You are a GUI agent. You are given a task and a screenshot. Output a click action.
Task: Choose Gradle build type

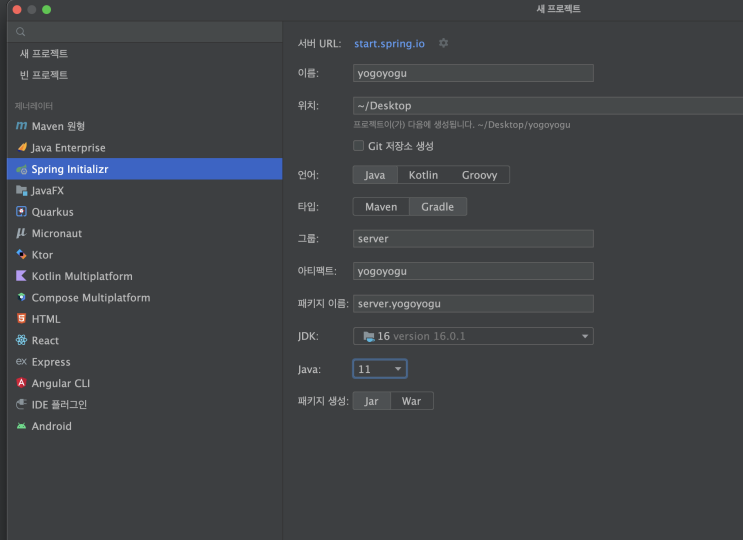(x=437, y=207)
